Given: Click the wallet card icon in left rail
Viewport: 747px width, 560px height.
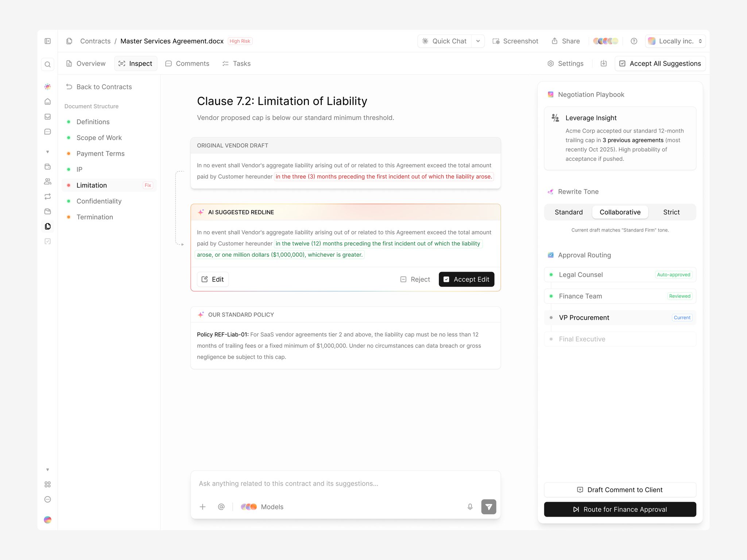Looking at the screenshot, I should (47, 167).
